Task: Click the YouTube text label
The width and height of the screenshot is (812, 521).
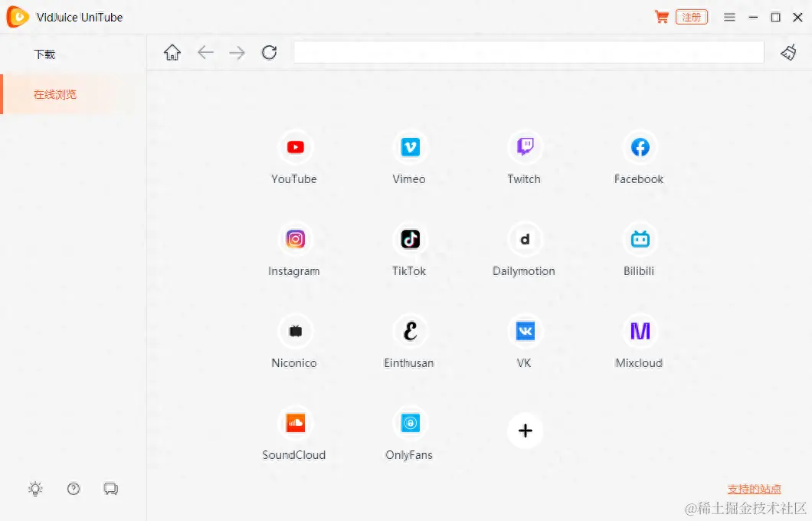Action: pos(294,179)
